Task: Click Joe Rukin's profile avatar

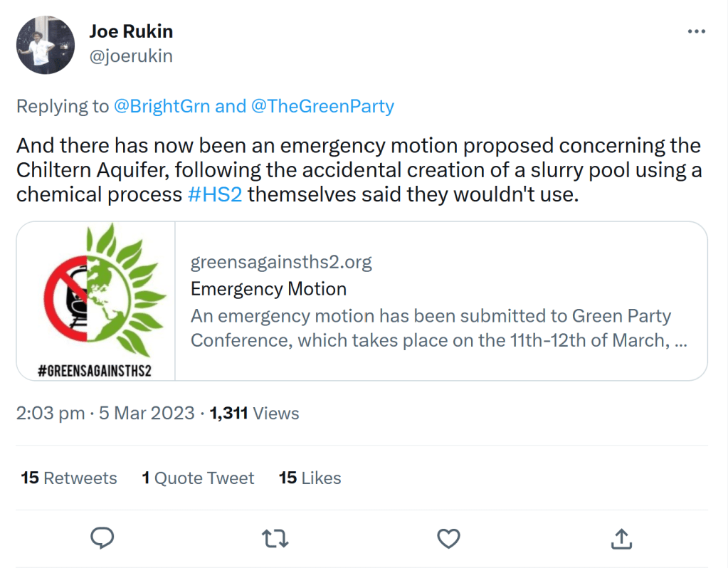Action: 46,45
